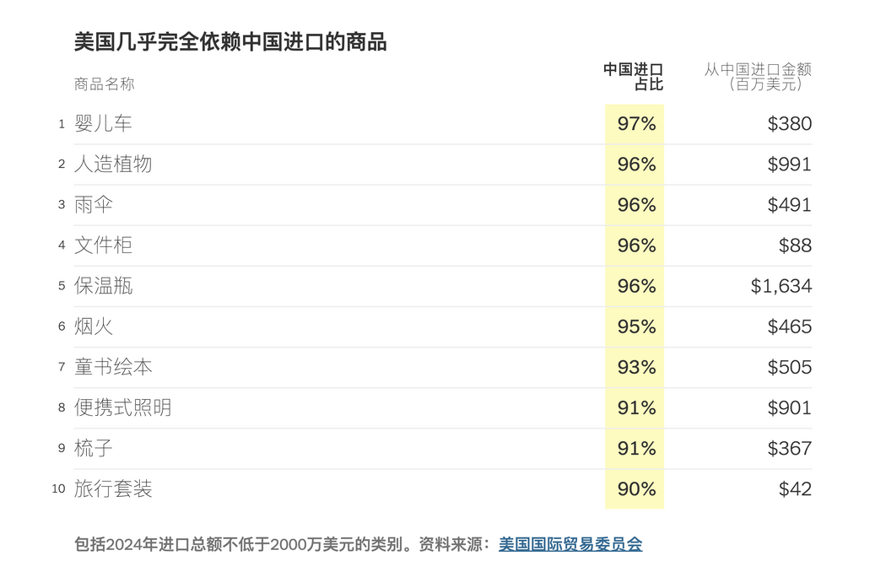Select the 雨伞 row label
Screen dimensions: 886x588
[93, 204]
